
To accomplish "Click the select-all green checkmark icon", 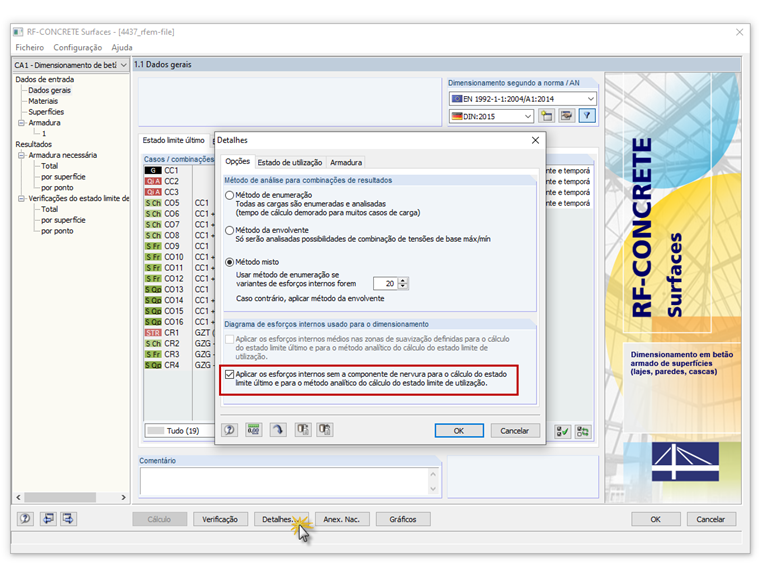I will (562, 431).
